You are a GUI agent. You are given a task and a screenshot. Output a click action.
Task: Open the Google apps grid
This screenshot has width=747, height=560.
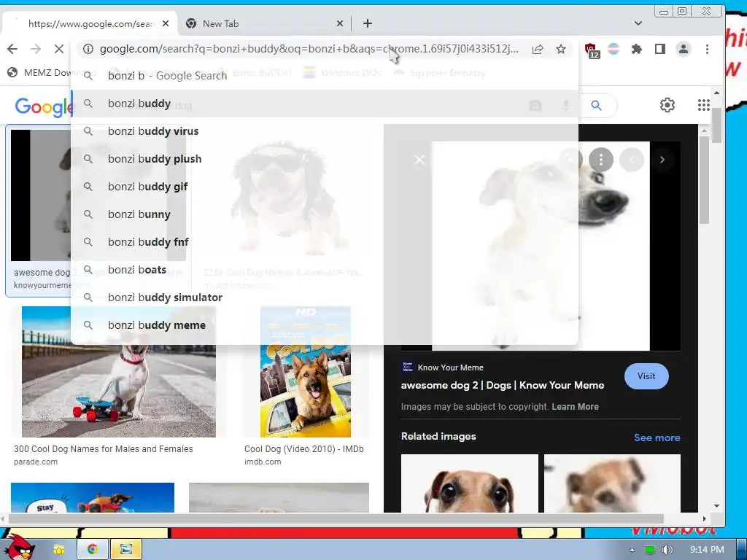pos(704,105)
